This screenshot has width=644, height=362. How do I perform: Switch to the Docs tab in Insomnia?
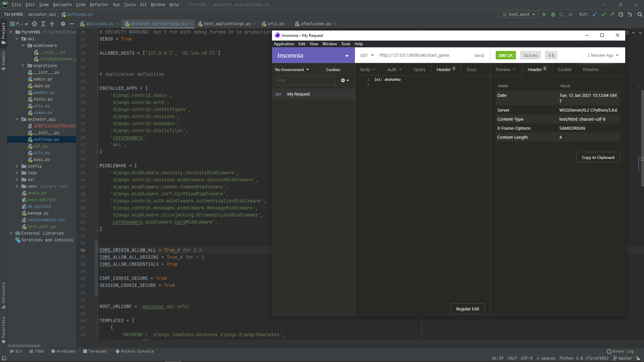[471, 70]
